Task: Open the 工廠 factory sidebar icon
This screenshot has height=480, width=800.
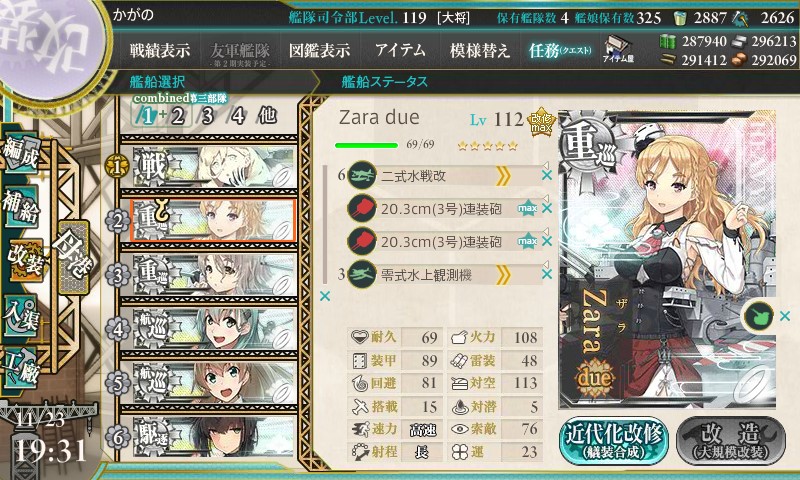Action: click(x=21, y=368)
